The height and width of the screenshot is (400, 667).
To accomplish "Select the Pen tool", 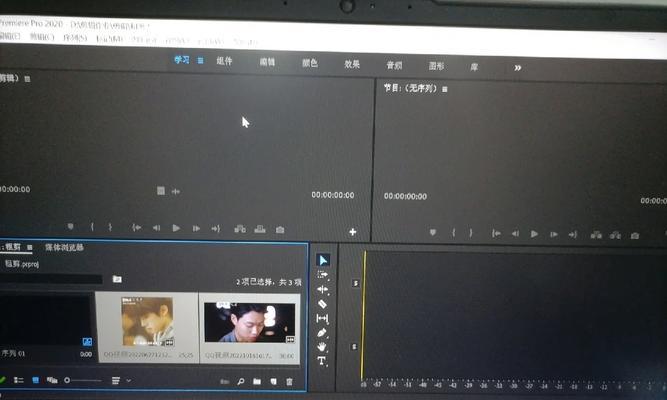I will coord(322,333).
